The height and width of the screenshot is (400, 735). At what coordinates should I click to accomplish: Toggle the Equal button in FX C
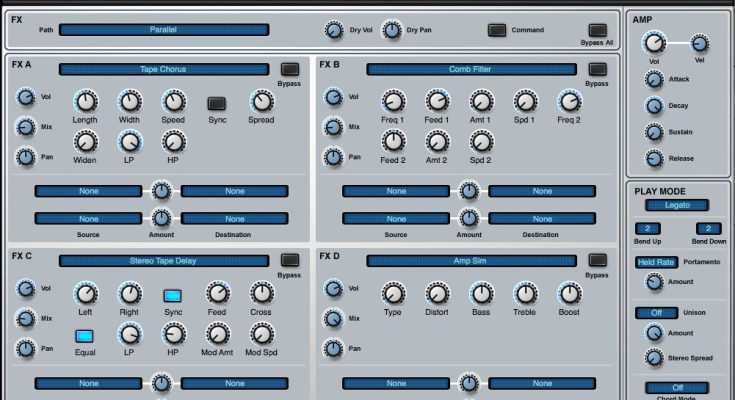85,336
